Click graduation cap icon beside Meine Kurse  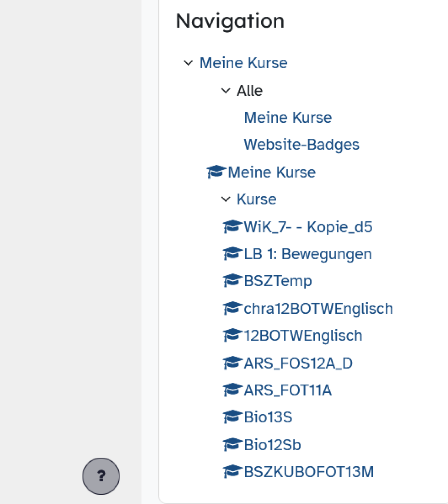pyautogui.click(x=216, y=172)
